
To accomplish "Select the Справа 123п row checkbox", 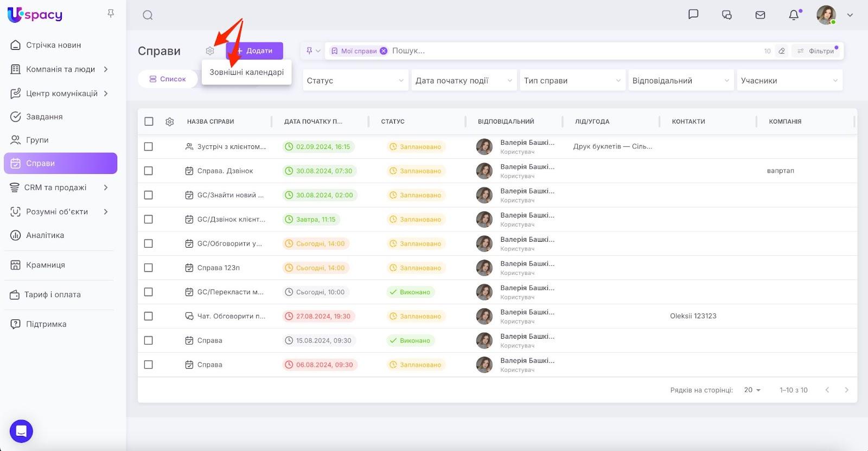I will (149, 268).
